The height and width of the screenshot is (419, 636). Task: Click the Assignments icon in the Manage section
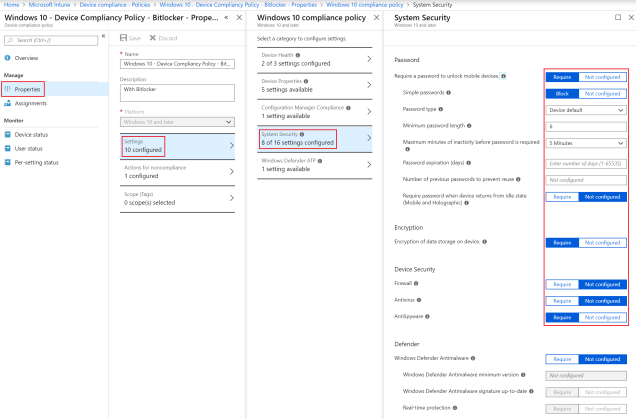click(x=8, y=103)
